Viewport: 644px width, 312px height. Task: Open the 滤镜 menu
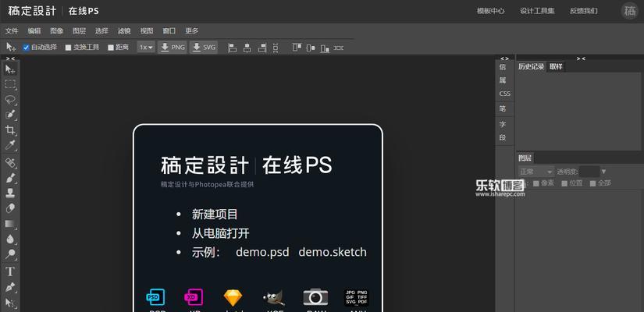pos(124,30)
